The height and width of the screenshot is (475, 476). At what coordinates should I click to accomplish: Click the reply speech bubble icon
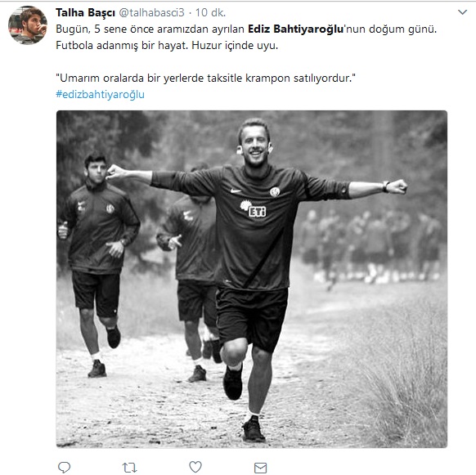[x=64, y=467]
